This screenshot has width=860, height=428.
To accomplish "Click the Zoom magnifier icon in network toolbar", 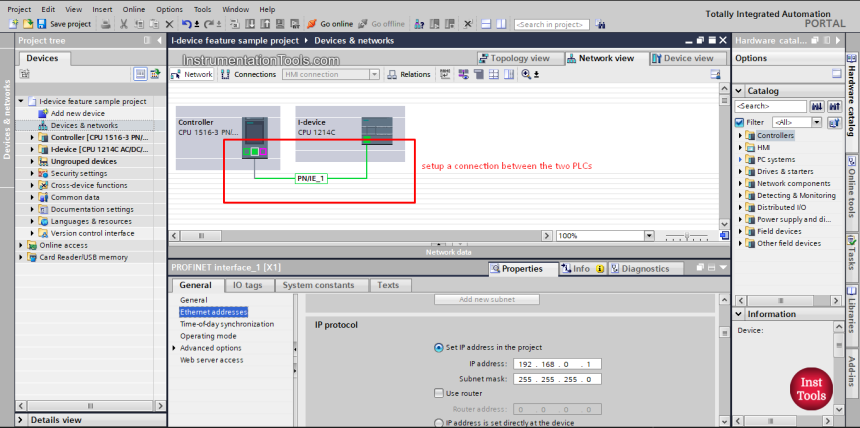I will [527, 74].
